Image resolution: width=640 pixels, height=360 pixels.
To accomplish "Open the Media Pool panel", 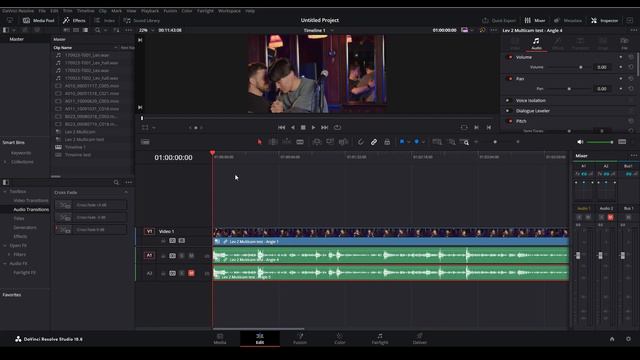I will (39, 20).
